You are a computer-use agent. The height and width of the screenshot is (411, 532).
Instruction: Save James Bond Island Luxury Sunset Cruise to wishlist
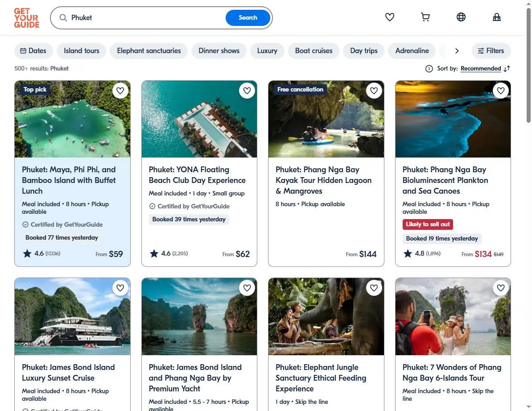tap(120, 288)
